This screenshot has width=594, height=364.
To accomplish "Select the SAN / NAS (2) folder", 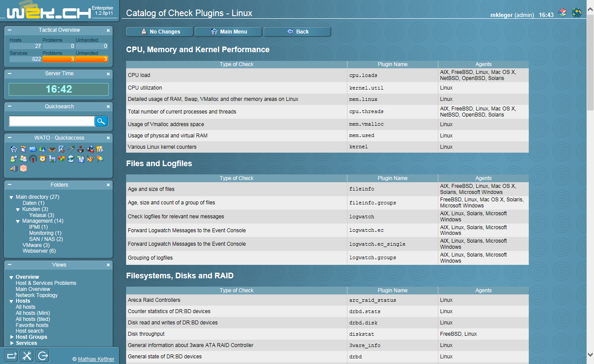I will coord(46,239).
